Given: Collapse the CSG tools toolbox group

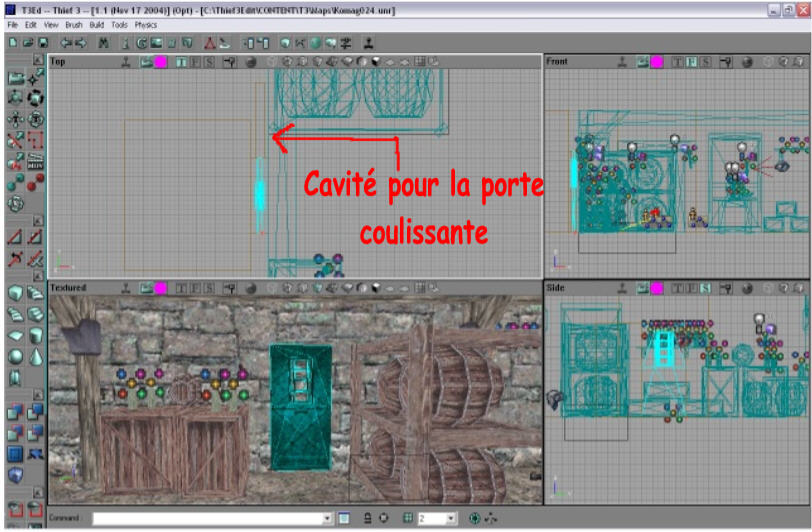Looking at the screenshot, I should (x=38, y=395).
